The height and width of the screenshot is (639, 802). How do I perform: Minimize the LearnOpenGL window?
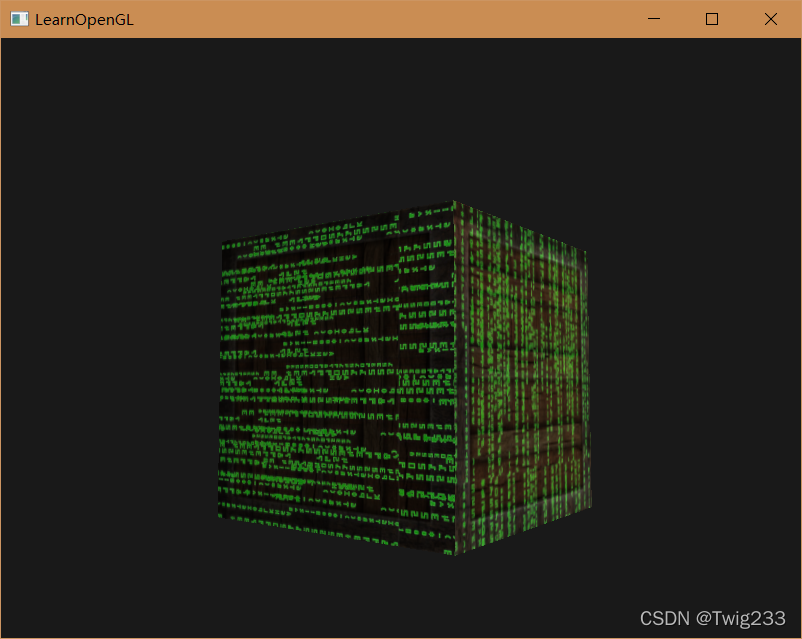(x=654, y=19)
